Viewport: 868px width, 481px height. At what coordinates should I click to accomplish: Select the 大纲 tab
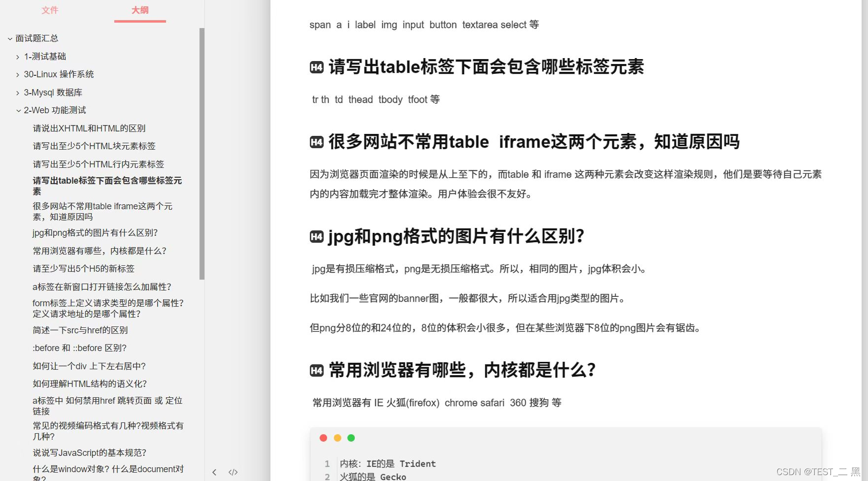[x=140, y=10]
